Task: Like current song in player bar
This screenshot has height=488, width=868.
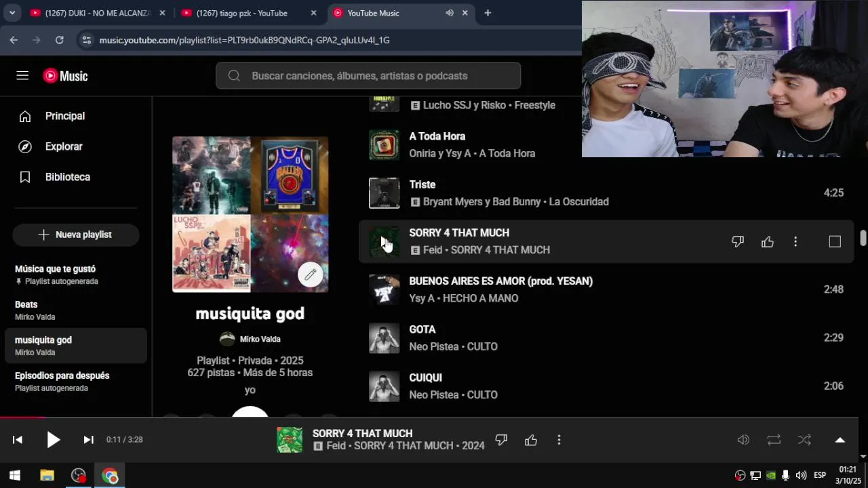Action: pyautogui.click(x=531, y=440)
